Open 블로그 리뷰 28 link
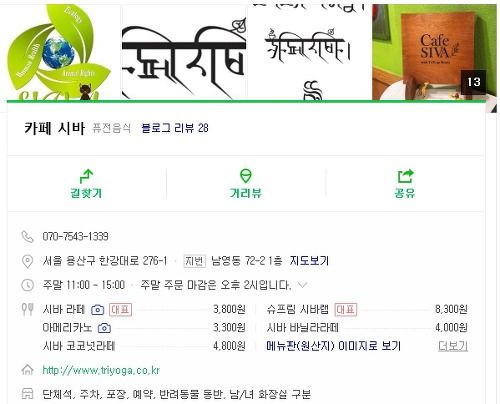The image size is (500, 404). tap(175, 128)
